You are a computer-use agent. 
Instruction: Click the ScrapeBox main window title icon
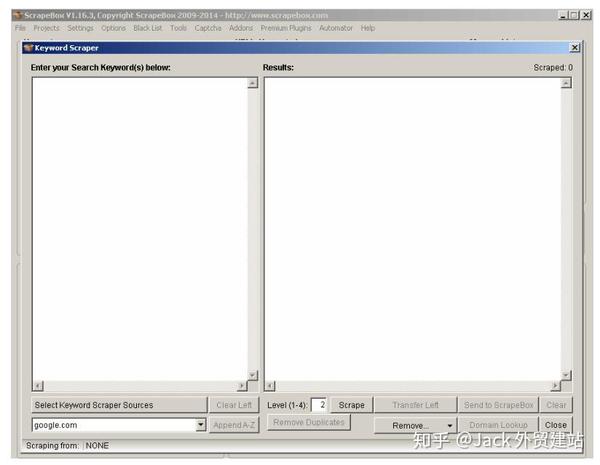(x=18, y=15)
